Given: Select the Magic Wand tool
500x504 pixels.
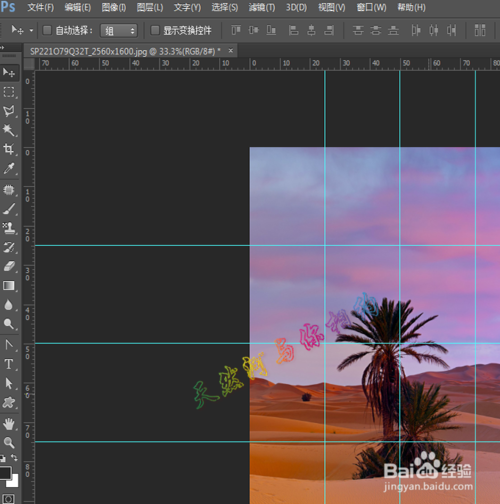Looking at the screenshot, I should (9, 130).
